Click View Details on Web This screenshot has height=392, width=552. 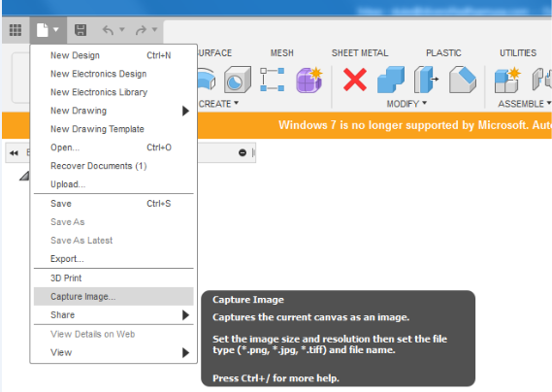pos(114,334)
